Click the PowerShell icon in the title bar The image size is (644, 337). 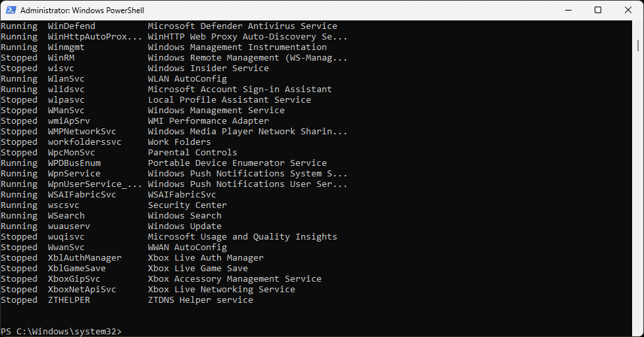tap(10, 10)
